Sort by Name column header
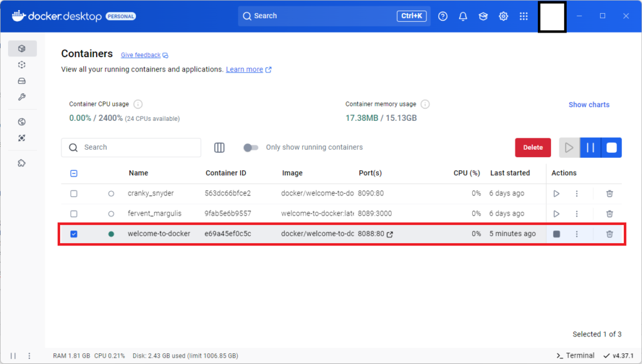Viewport: 642px width, 364px height. pos(139,174)
